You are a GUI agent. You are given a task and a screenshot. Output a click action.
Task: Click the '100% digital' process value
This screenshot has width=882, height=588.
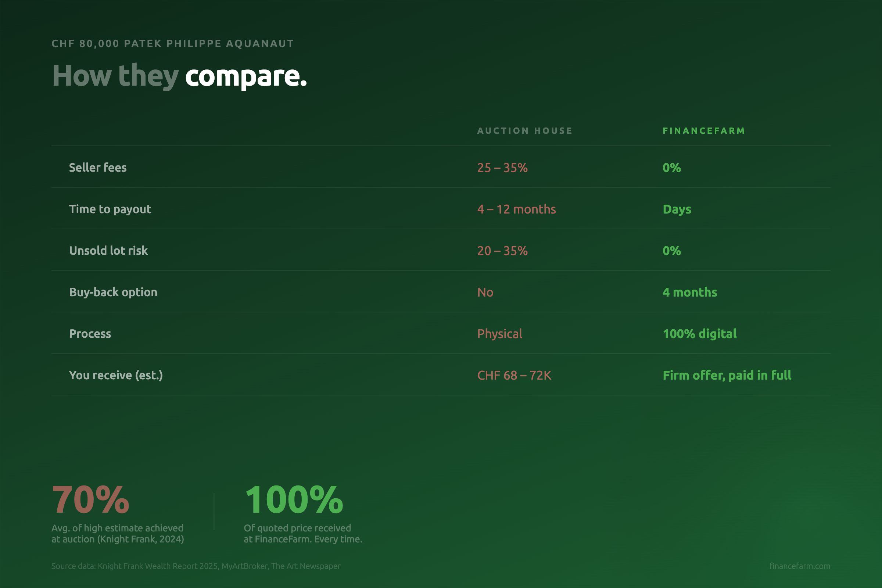(x=699, y=334)
